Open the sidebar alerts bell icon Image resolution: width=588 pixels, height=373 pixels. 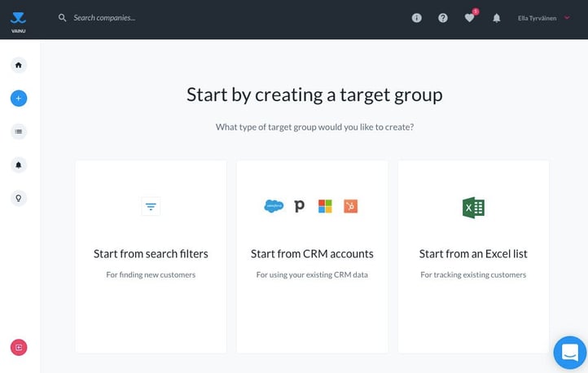[19, 165]
